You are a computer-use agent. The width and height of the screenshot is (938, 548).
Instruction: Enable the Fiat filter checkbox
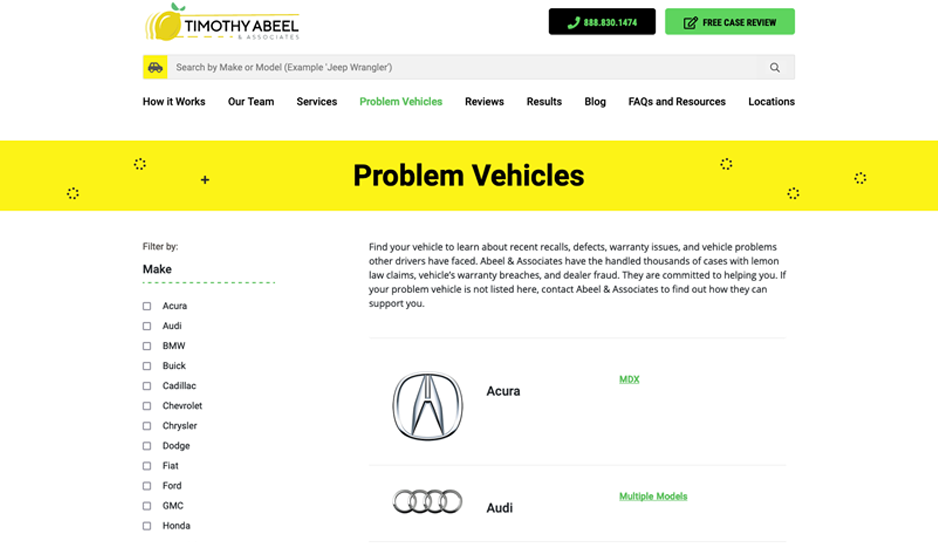tap(147, 466)
